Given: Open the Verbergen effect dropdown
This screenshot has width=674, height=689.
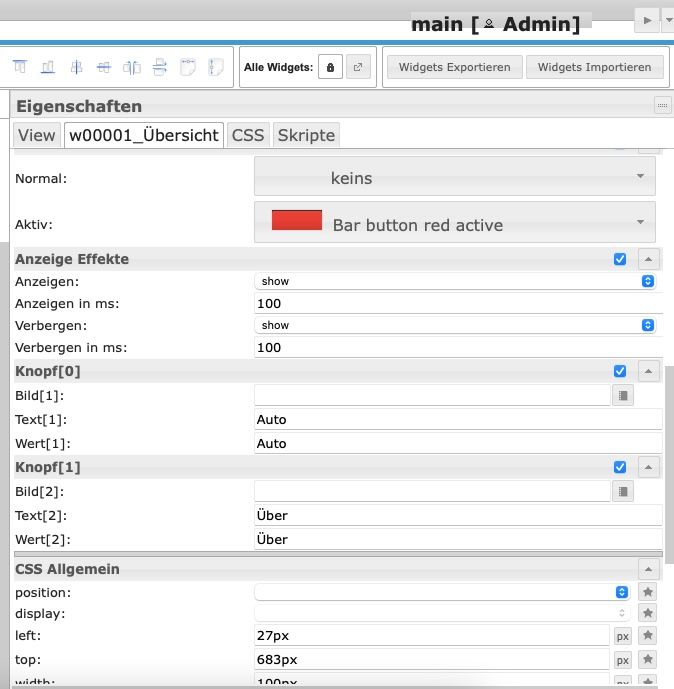Looking at the screenshot, I should [x=455, y=325].
